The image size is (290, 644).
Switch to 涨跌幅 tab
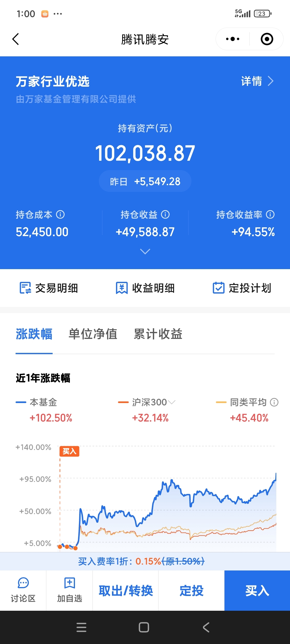(x=34, y=334)
